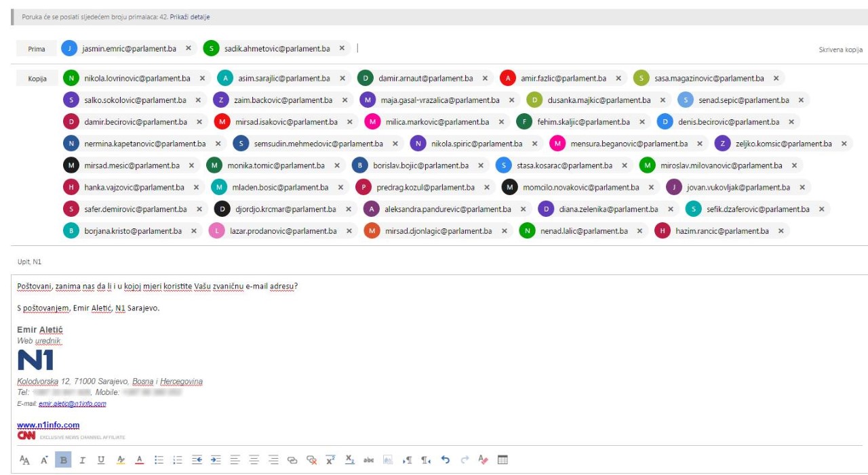868x475 pixels.
Task: Undo the last edit
Action: 446,460
